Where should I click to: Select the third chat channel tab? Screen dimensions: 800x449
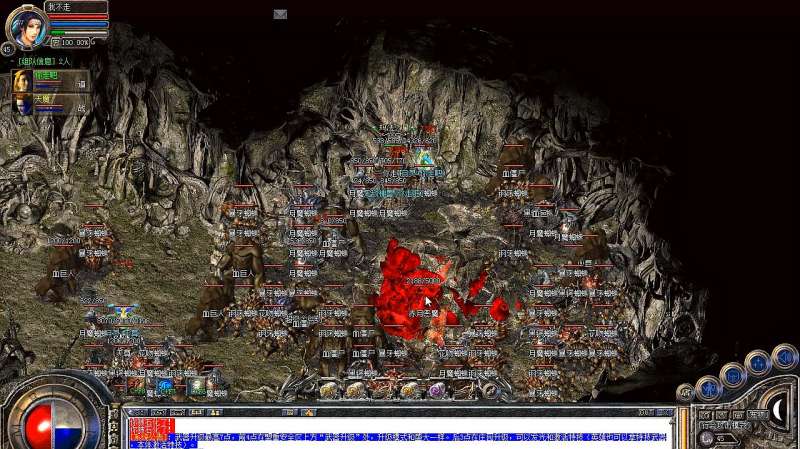(x=178, y=412)
